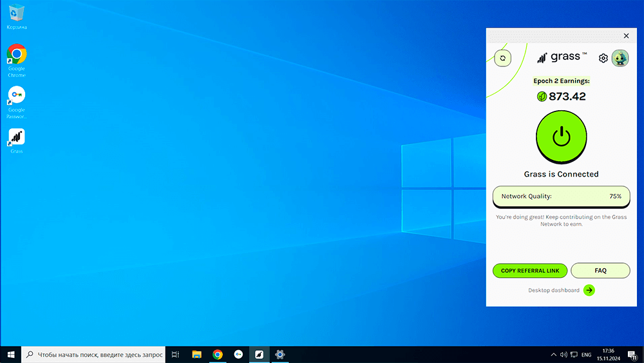Toggle the green power connection button
Image resolution: width=644 pixels, height=363 pixels.
[561, 137]
